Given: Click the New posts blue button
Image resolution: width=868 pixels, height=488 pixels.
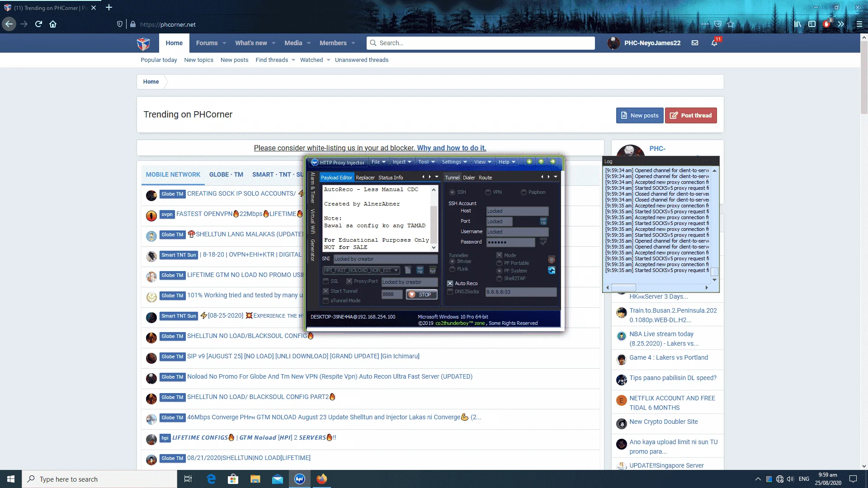Looking at the screenshot, I should (639, 115).
